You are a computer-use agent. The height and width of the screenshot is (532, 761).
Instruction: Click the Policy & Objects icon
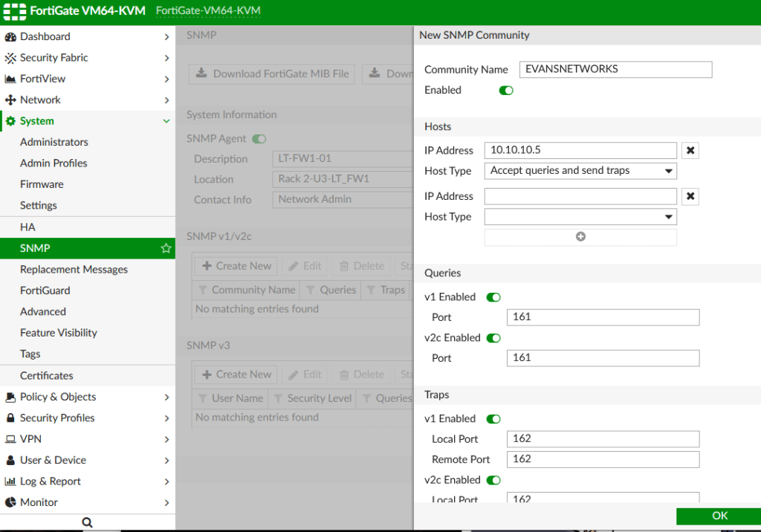tap(10, 397)
